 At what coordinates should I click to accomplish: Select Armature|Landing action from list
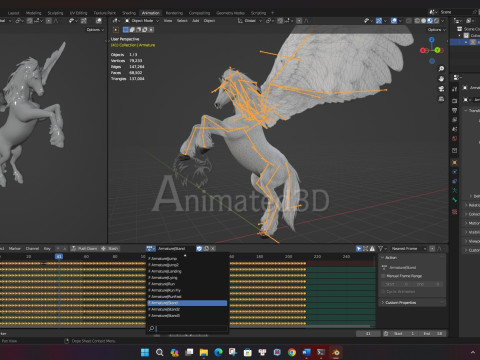coord(187,271)
